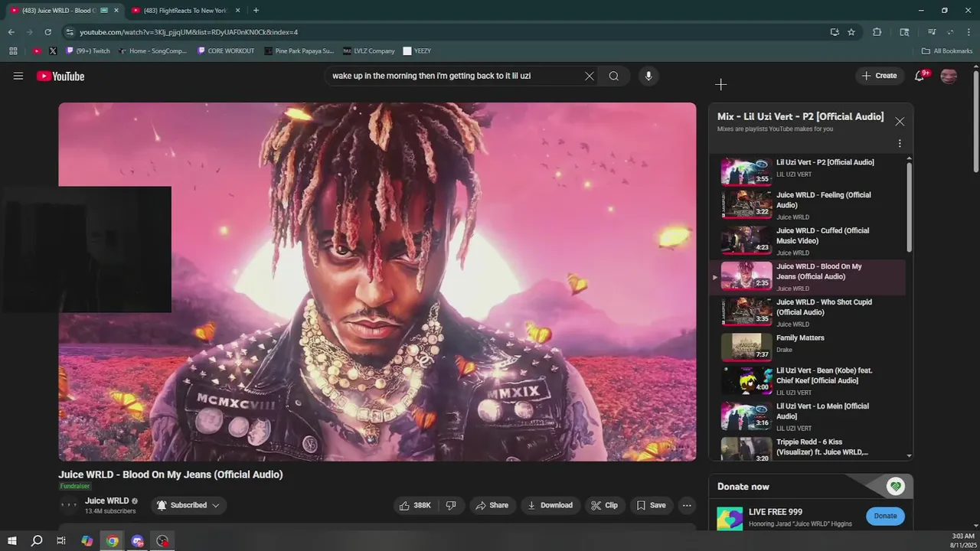Save video to a playlist

point(651,505)
